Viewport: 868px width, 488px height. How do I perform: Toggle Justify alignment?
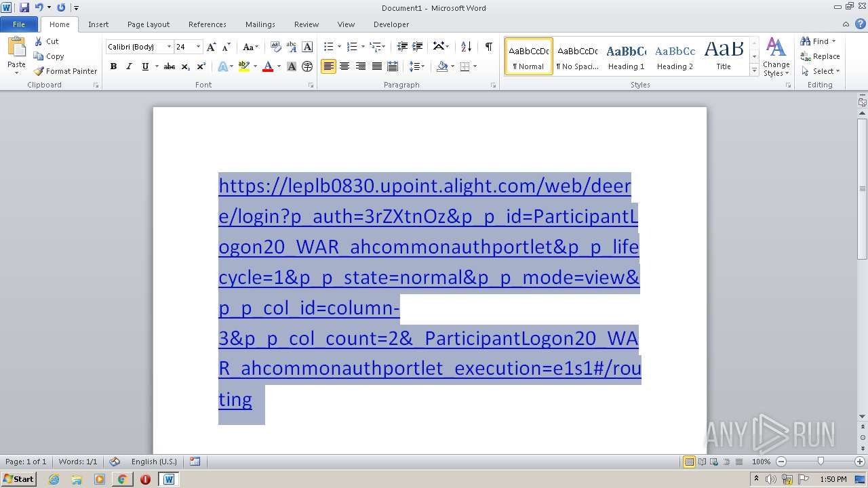tap(376, 66)
